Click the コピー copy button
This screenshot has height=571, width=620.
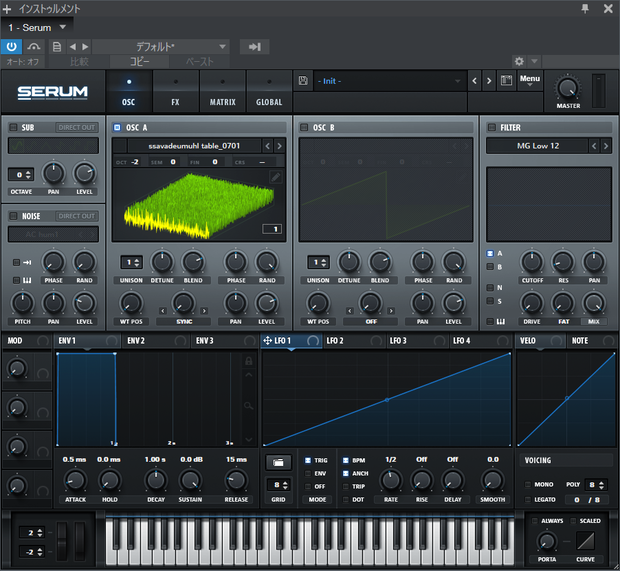point(140,61)
